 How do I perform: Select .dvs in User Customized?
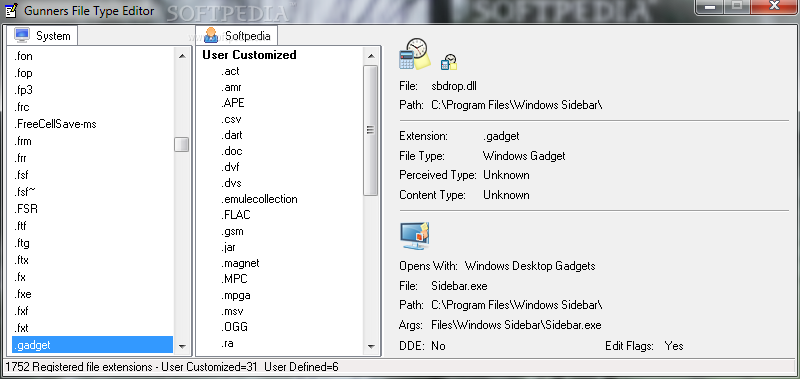[231, 183]
